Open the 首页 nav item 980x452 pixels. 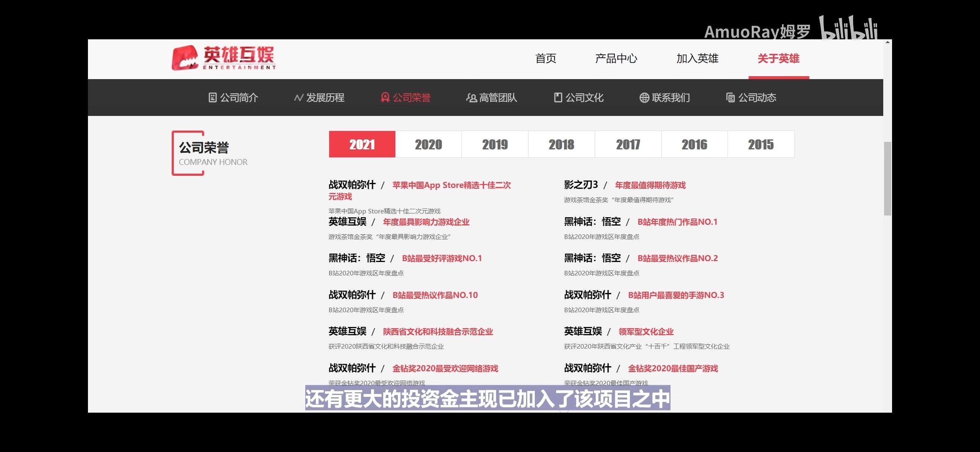click(x=546, y=59)
